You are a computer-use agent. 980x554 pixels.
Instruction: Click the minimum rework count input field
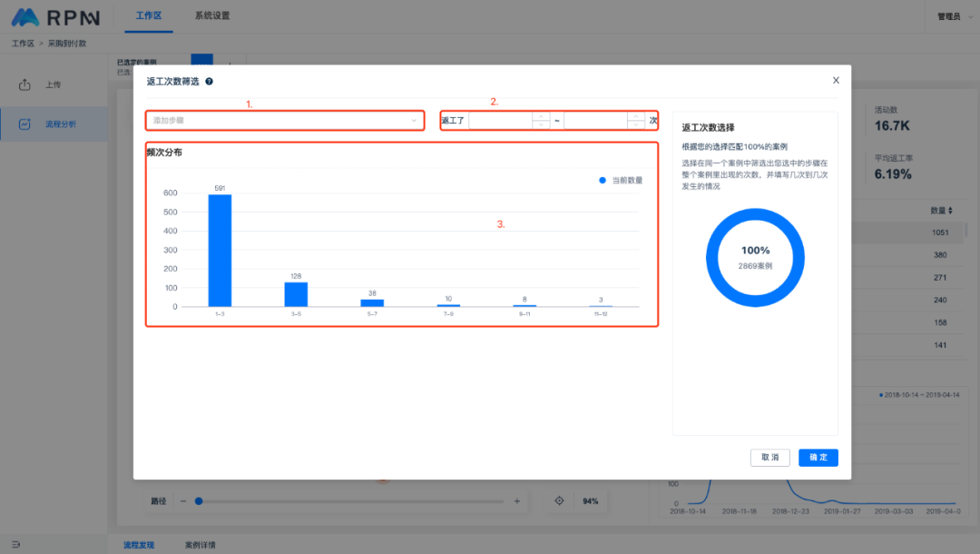(x=500, y=120)
